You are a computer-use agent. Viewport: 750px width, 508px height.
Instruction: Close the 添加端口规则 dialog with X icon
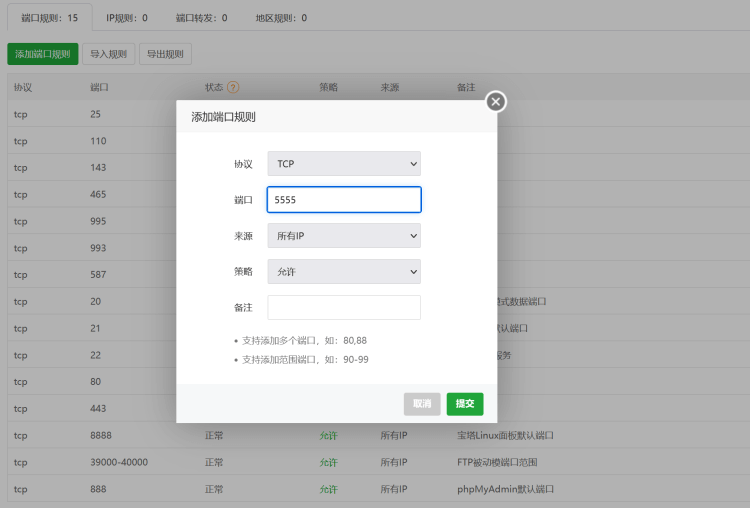click(x=496, y=101)
